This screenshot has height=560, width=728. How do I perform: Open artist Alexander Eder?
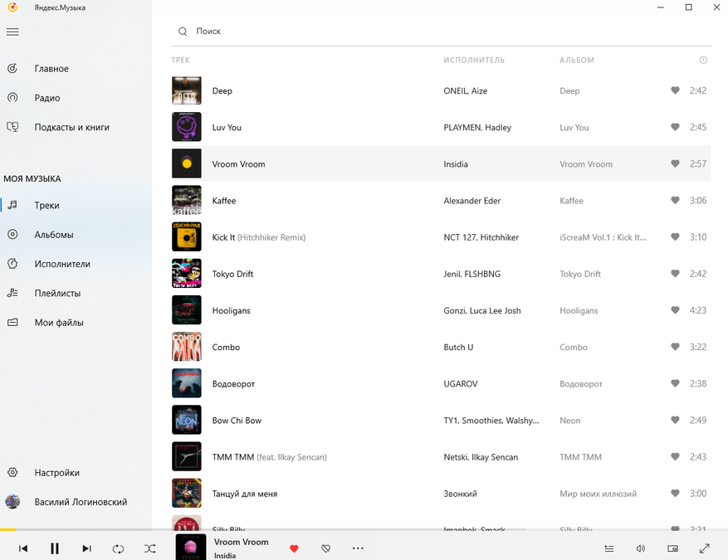point(471,201)
